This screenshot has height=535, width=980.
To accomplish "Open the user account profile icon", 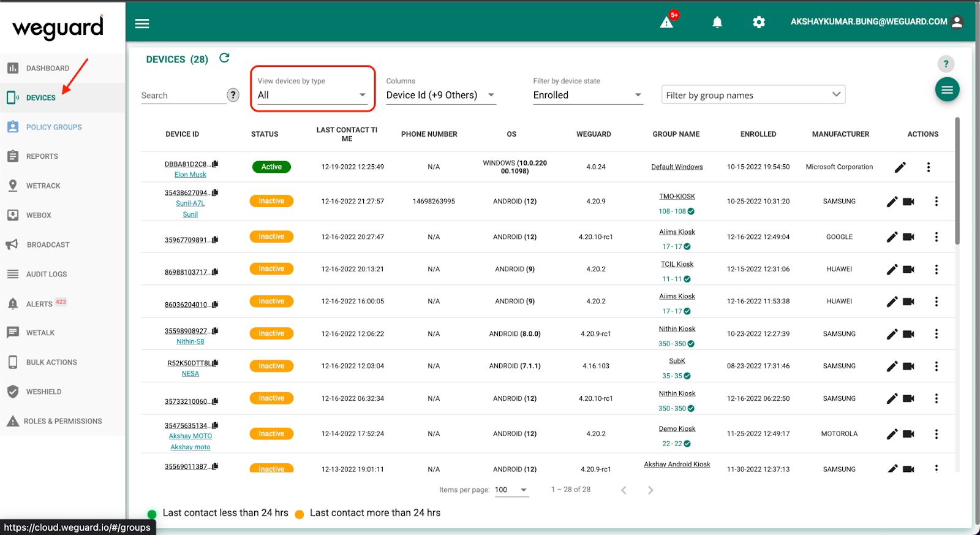I will point(957,22).
